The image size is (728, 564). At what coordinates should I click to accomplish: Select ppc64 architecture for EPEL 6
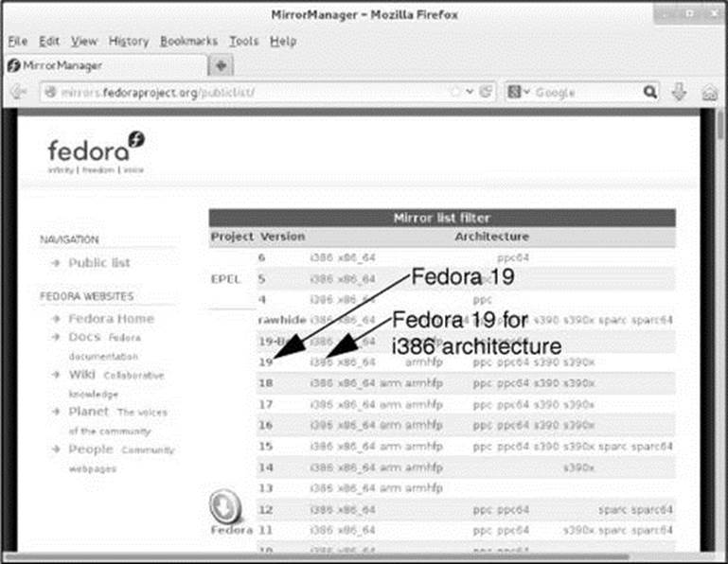coord(513,258)
